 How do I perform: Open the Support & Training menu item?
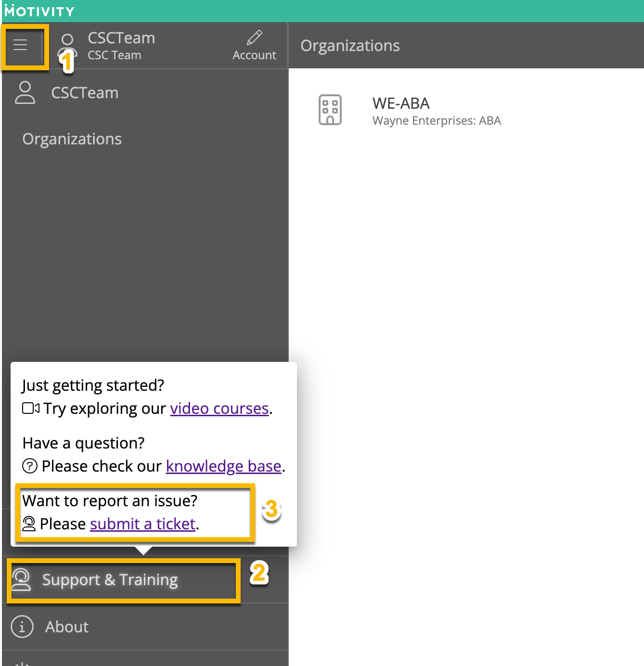110,580
